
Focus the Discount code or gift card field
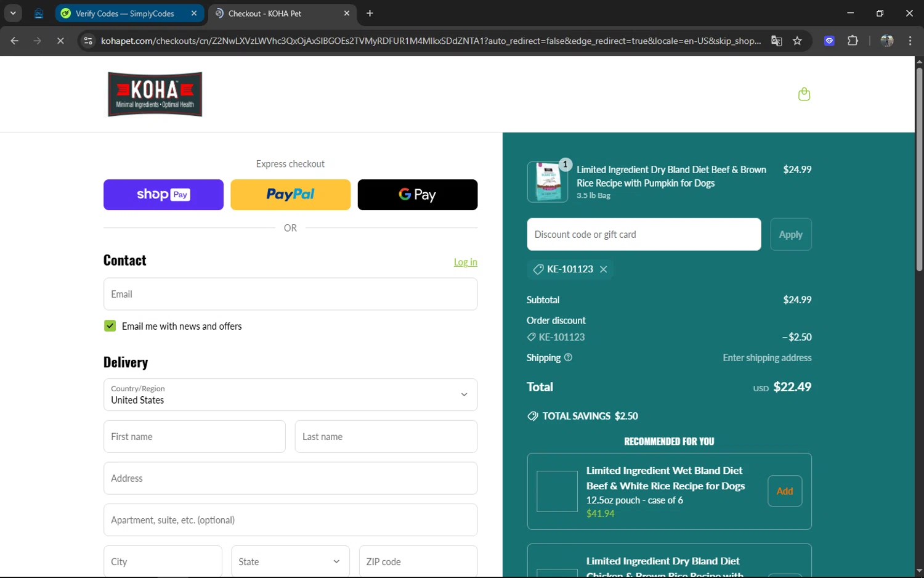[644, 234]
